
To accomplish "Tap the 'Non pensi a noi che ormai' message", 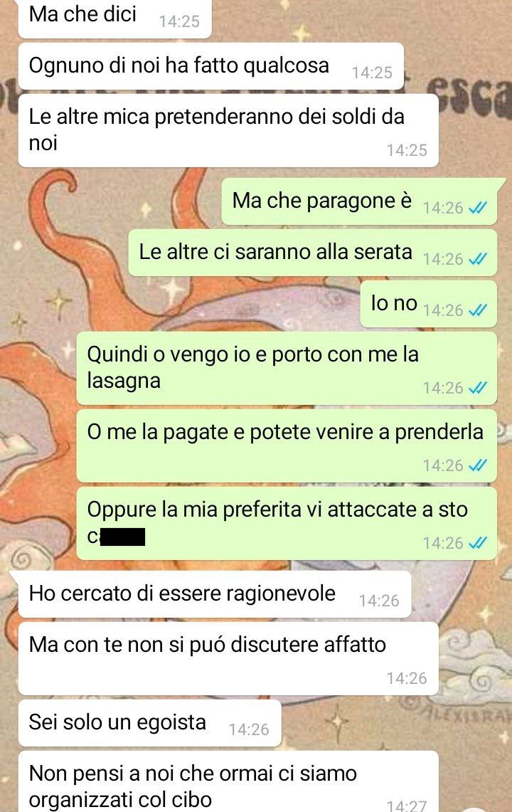I will tap(228, 782).
